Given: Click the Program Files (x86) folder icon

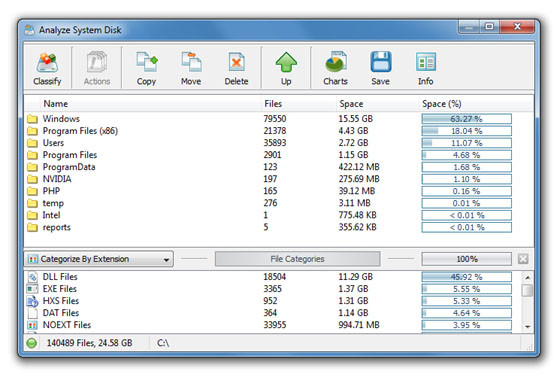Looking at the screenshot, I should tap(32, 131).
